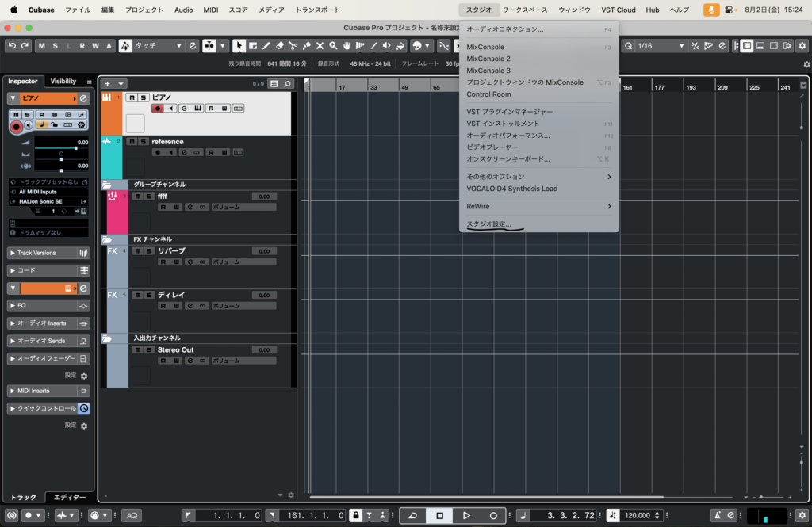Solo the reference track
Screen dimensions: 812x527
click(x=143, y=142)
